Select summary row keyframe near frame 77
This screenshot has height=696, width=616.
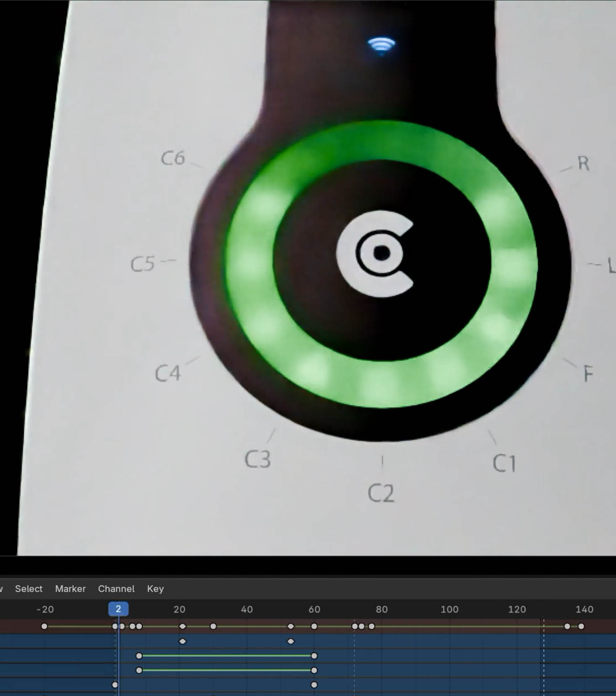click(371, 626)
